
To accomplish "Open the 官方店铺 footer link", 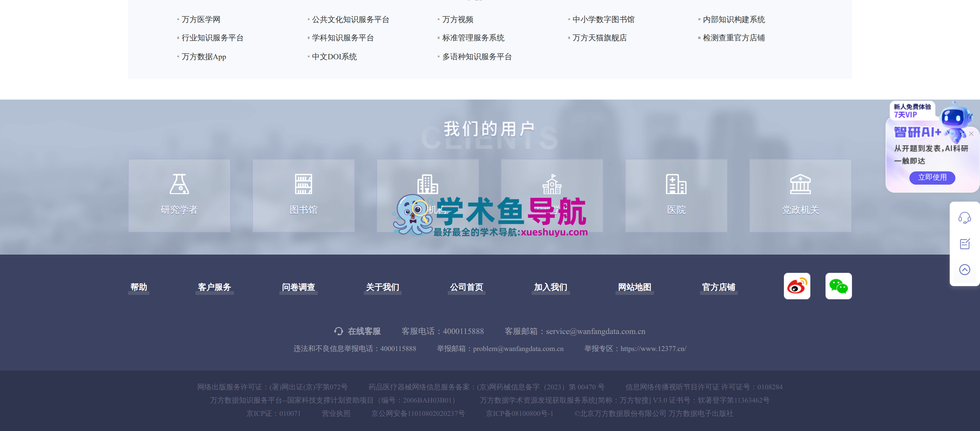I will tap(718, 287).
